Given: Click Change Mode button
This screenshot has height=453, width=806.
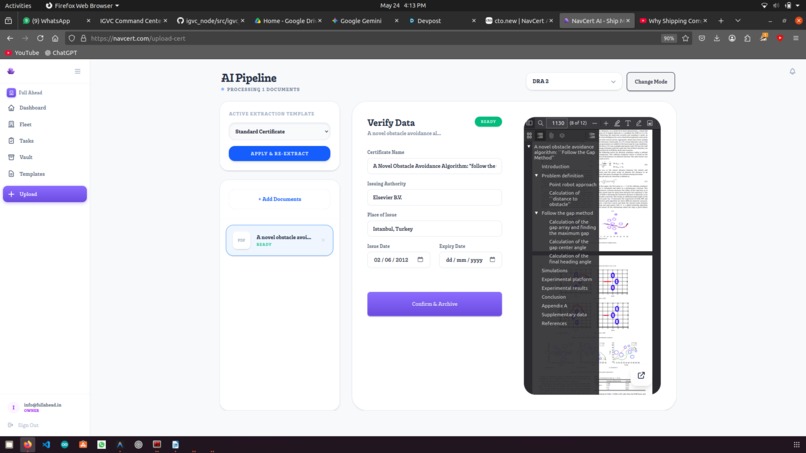Looking at the screenshot, I should 650,82.
